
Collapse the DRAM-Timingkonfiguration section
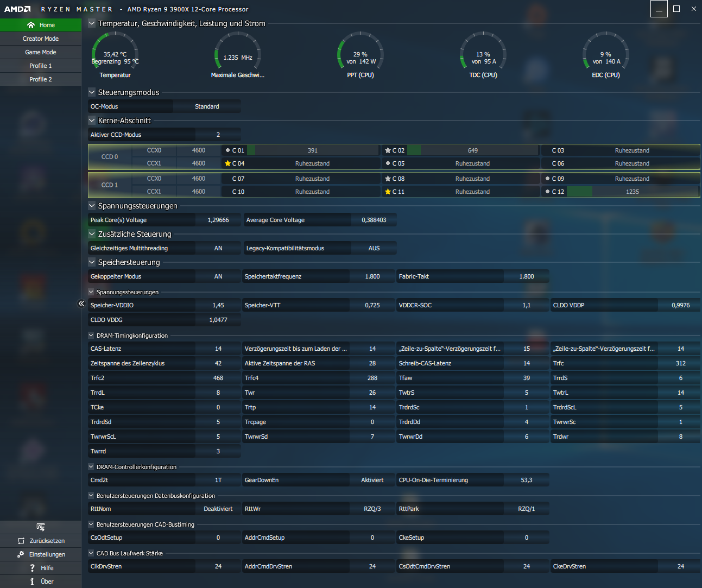pyautogui.click(x=91, y=336)
